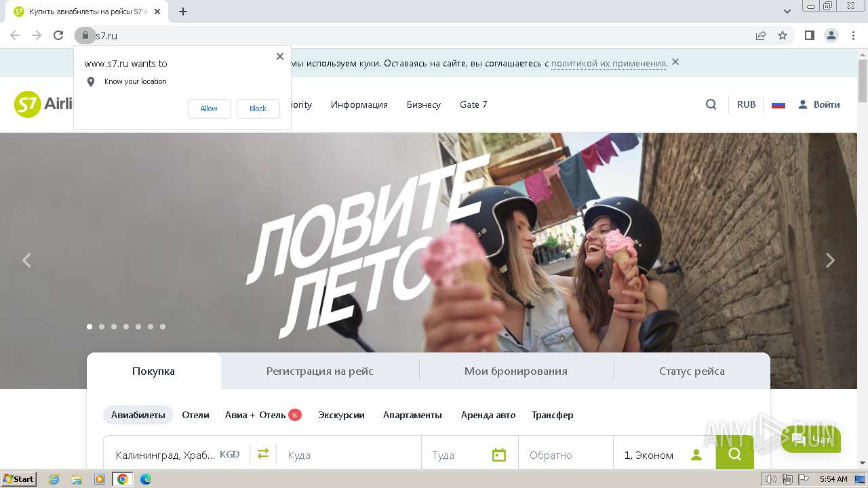Image resolution: width=868 pixels, height=488 pixels.
Task: Click the Обратно return date field
Action: [x=566, y=454]
